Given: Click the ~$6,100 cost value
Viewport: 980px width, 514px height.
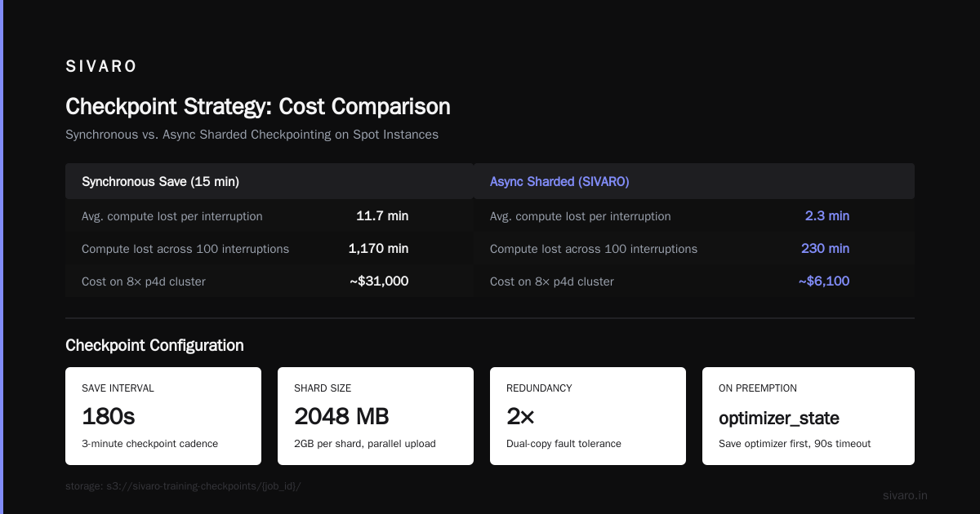Looking at the screenshot, I should tap(824, 281).
